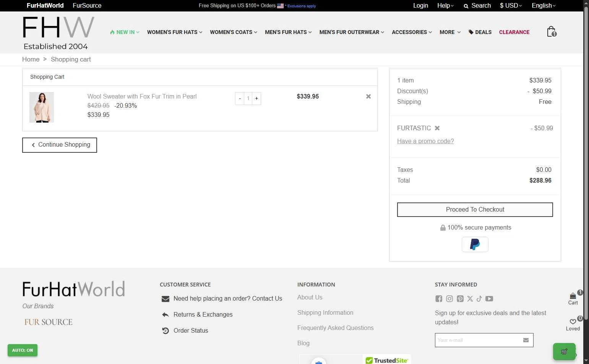Expand the MEN'S FUR OUTERWEAR menu
Image resolution: width=589 pixels, height=364 pixels.
coord(352,32)
